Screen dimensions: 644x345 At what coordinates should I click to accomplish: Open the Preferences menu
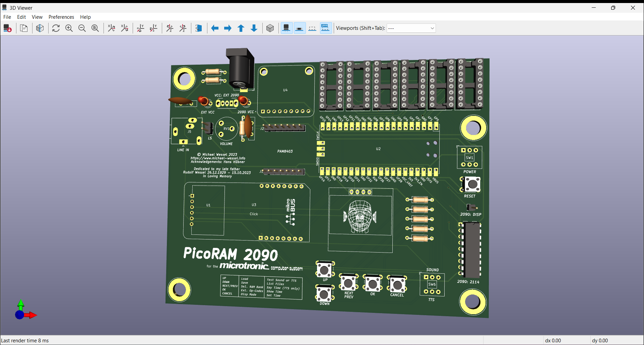pos(61,17)
